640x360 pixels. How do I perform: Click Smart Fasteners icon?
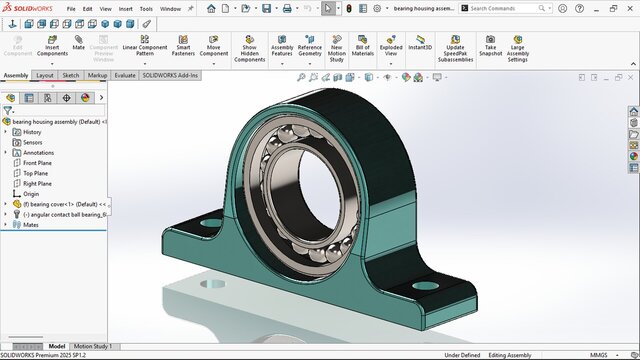point(183,46)
